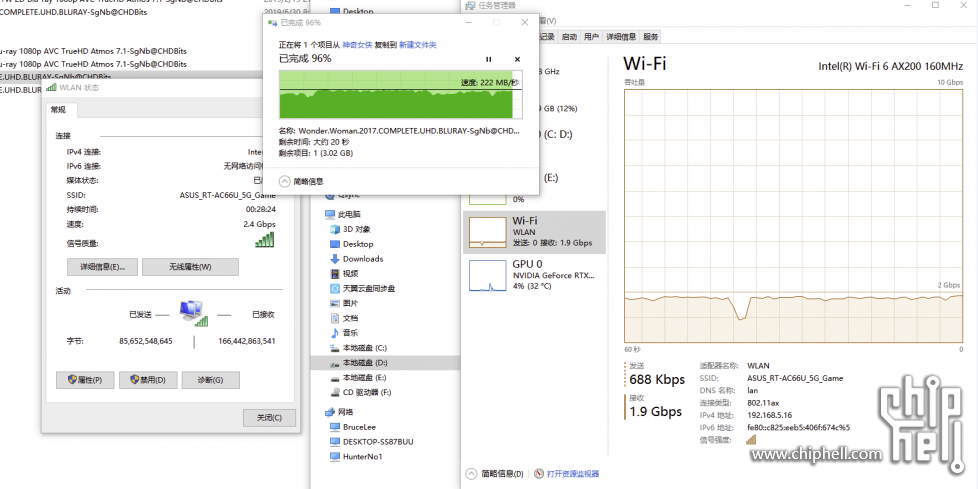Click the copy dialog title bar icon
The height and width of the screenshot is (489, 978).
(272, 22)
